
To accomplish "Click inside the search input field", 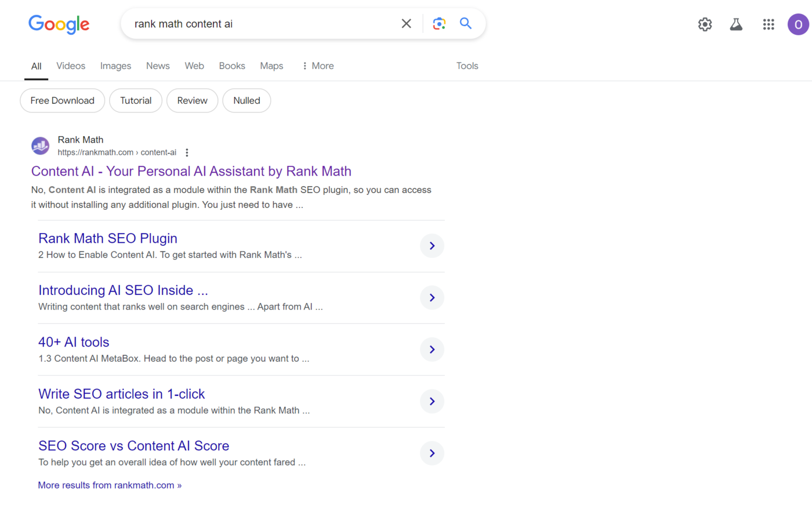I will click(x=261, y=23).
